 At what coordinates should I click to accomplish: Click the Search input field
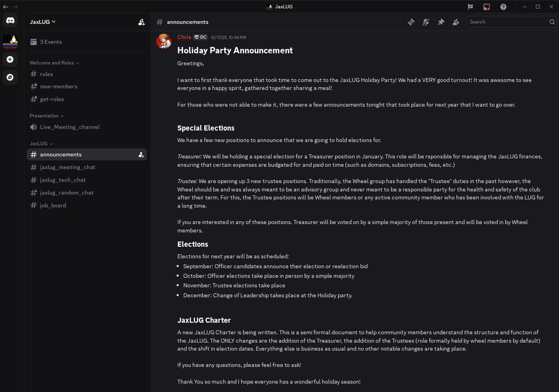[507, 22]
